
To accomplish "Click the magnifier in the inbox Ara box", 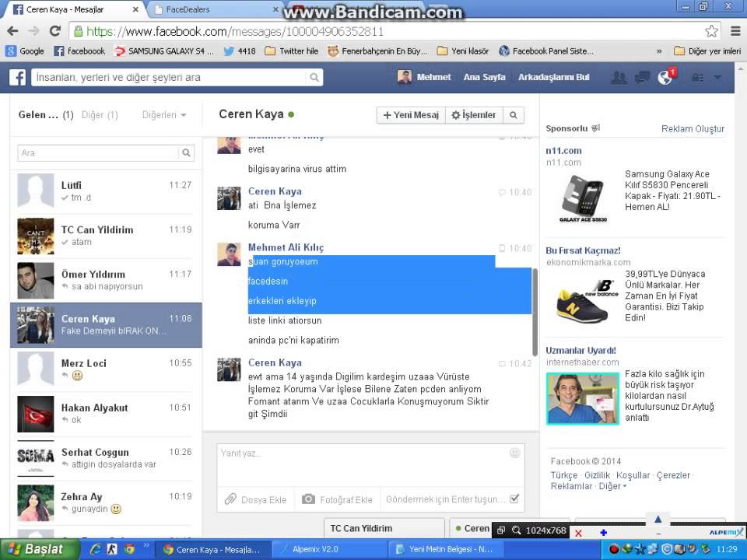I will pos(186,153).
